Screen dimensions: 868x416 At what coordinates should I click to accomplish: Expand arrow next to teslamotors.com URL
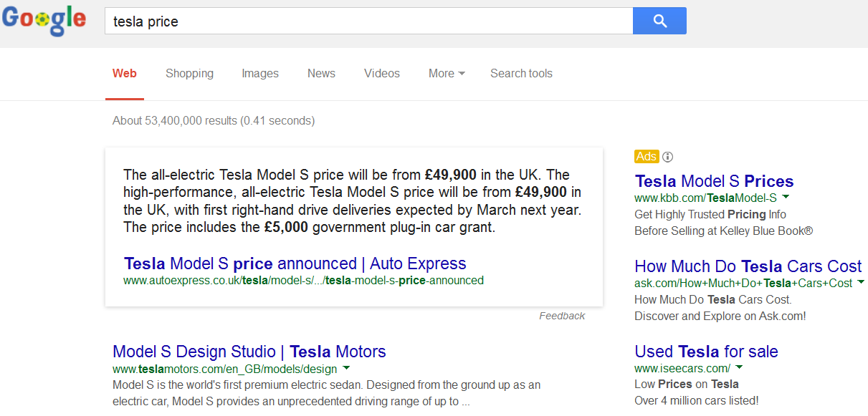pyautogui.click(x=347, y=369)
